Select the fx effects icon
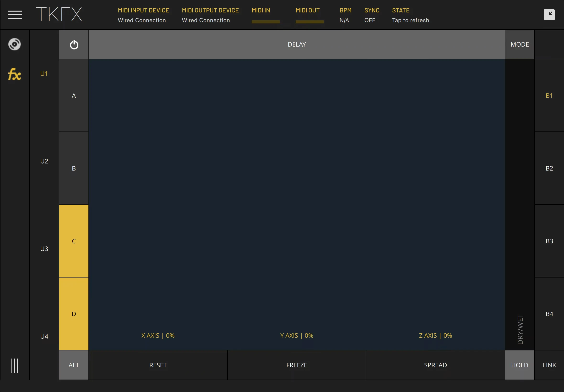The width and height of the screenshot is (564, 392). pyautogui.click(x=15, y=74)
